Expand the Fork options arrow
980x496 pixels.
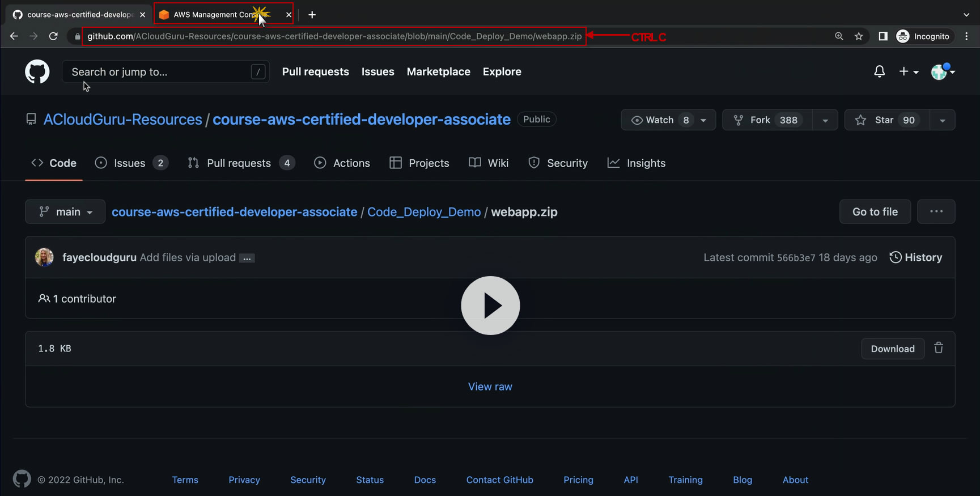point(825,120)
